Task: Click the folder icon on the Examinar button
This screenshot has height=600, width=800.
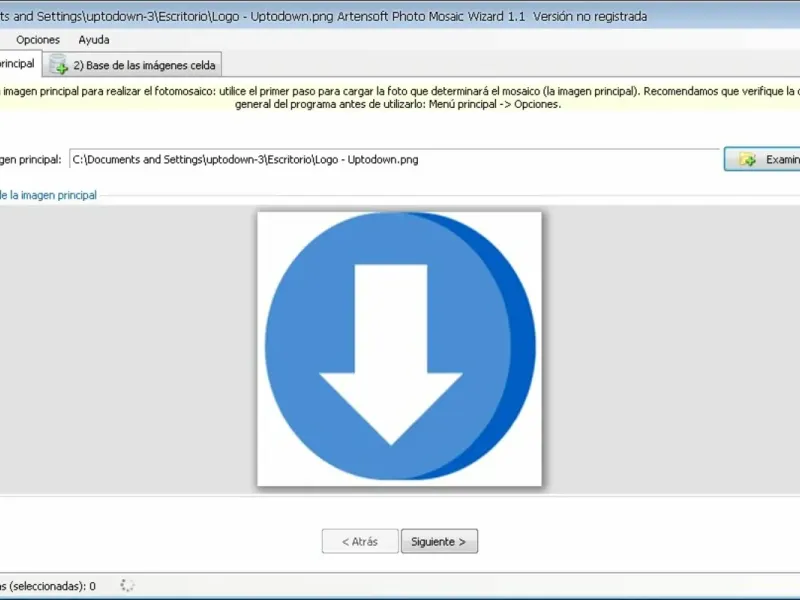Action: tap(747, 160)
